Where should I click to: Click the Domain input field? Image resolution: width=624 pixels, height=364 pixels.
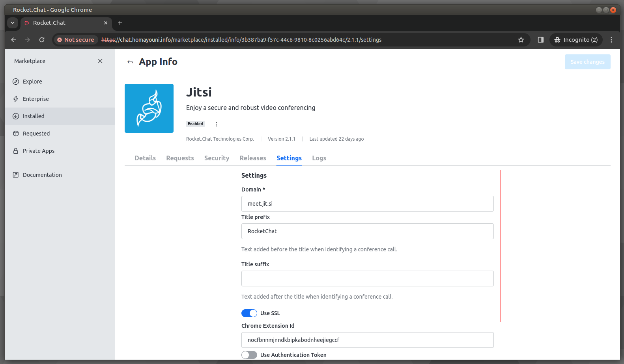368,204
